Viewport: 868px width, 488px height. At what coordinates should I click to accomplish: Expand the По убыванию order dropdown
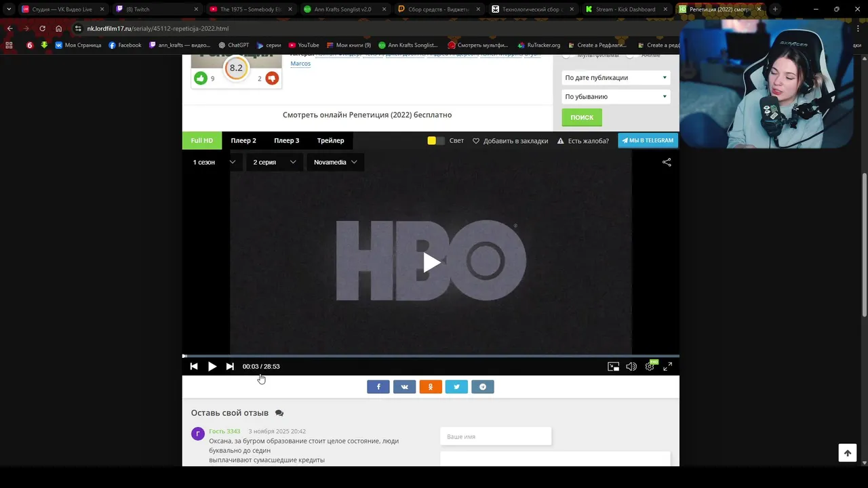pyautogui.click(x=616, y=96)
